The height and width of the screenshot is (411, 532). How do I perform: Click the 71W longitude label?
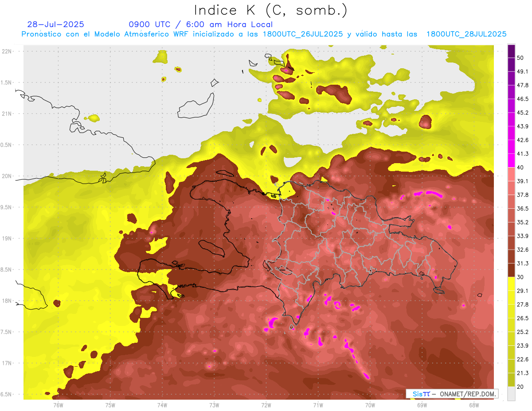(318, 404)
